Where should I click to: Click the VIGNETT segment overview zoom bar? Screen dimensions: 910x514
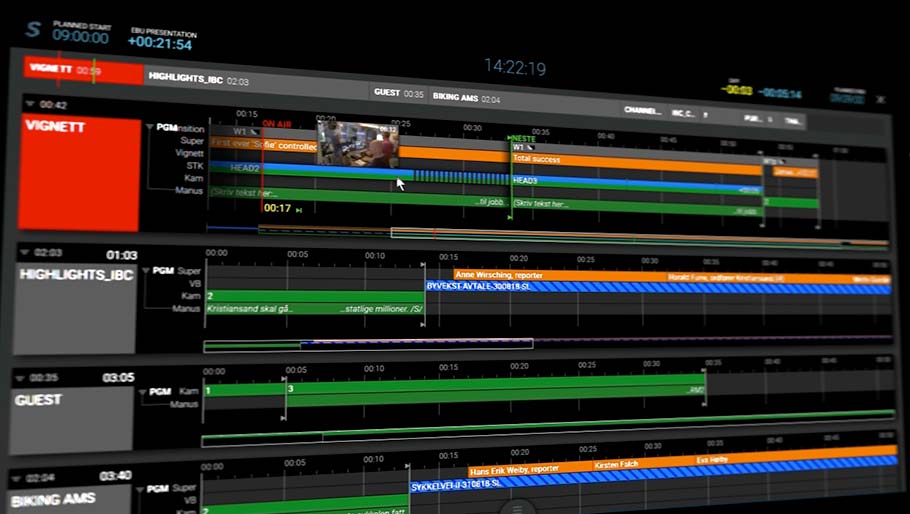[547, 236]
